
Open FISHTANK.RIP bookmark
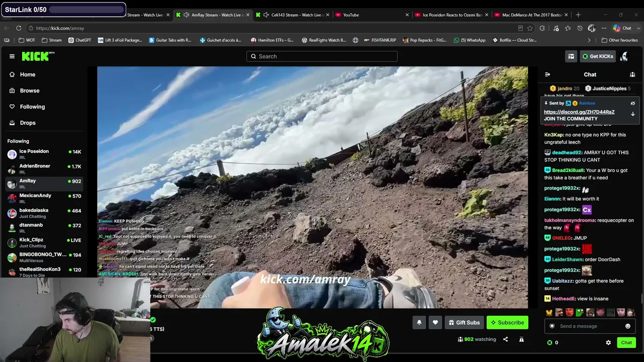coord(380,40)
